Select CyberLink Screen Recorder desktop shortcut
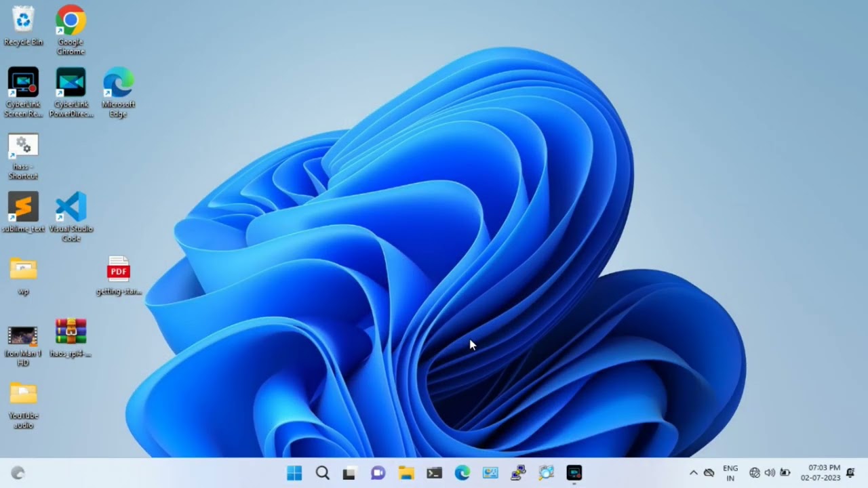 click(23, 93)
